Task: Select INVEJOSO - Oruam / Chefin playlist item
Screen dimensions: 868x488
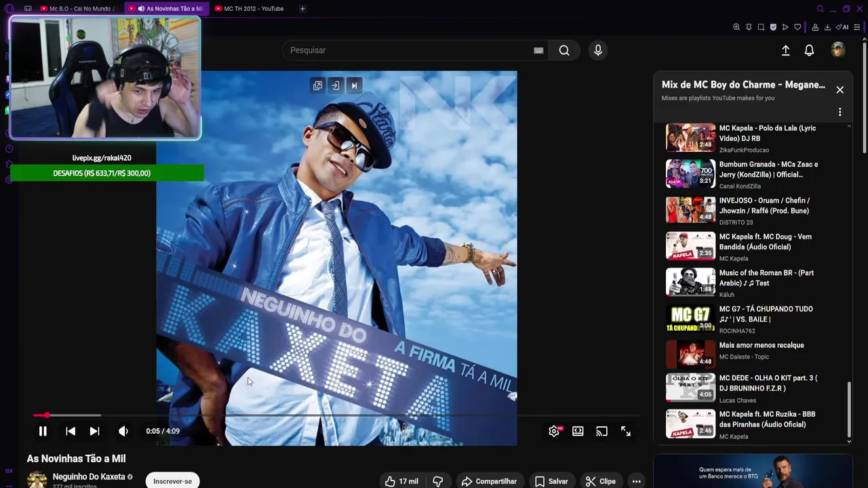Action: tap(751, 210)
